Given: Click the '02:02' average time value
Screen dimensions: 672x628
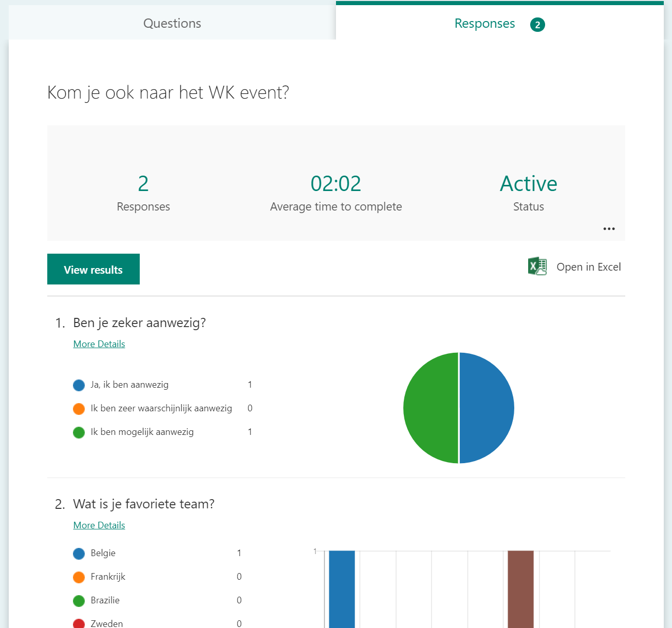Looking at the screenshot, I should [336, 183].
